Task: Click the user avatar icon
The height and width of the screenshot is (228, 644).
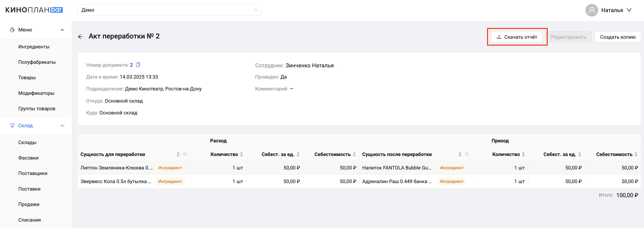Action: click(591, 10)
